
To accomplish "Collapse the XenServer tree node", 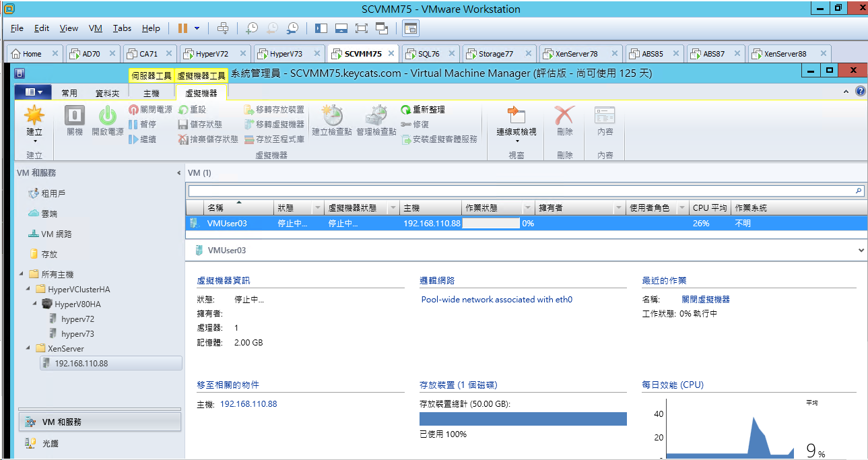I will [28, 348].
